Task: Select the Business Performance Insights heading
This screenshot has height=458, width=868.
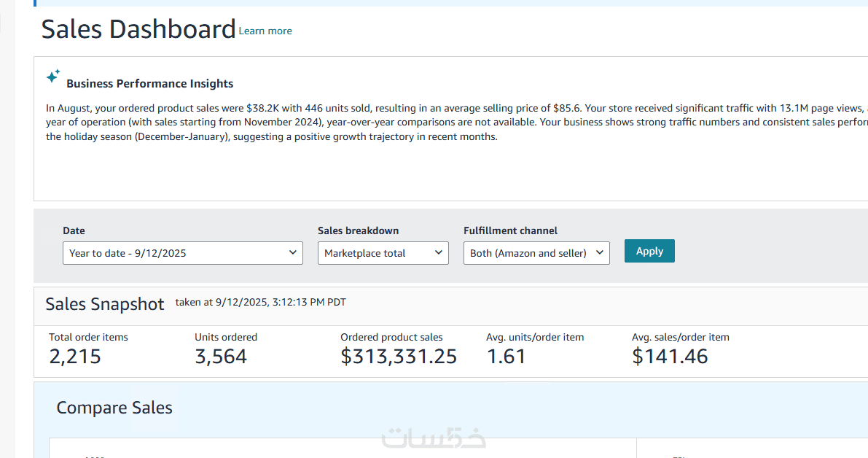Action: click(149, 84)
